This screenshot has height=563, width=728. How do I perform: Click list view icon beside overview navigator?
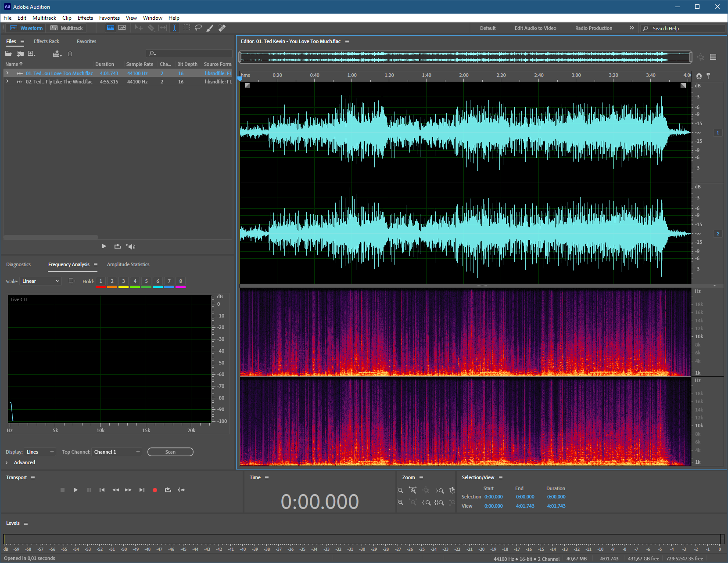pyautogui.click(x=713, y=57)
